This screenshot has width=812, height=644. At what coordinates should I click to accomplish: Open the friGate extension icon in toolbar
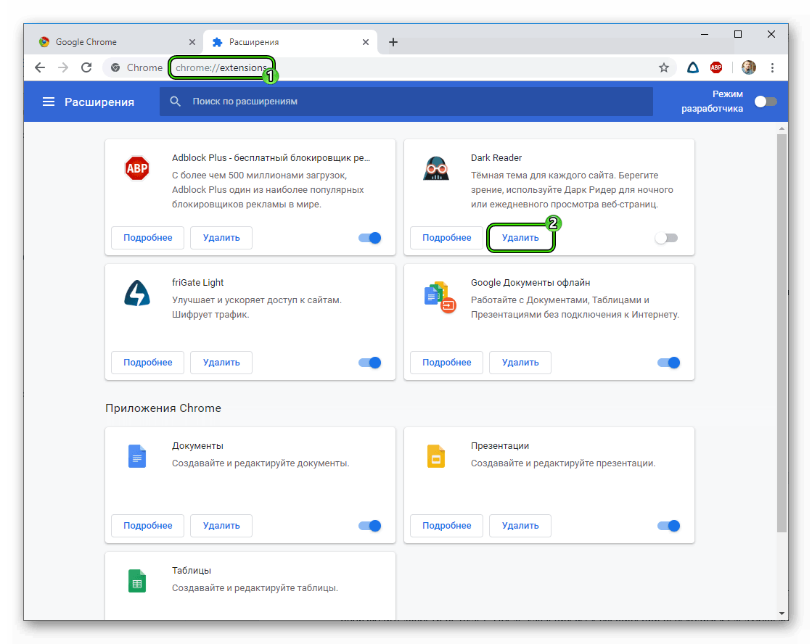(692, 67)
